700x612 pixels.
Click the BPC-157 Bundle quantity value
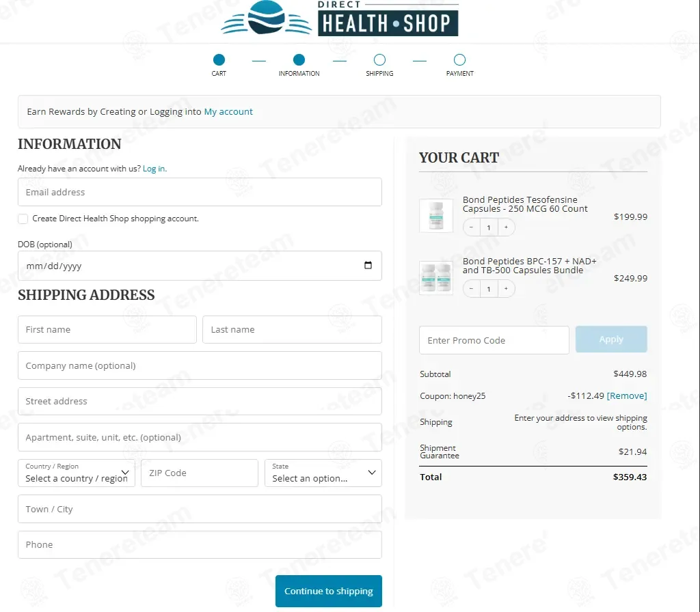click(489, 289)
